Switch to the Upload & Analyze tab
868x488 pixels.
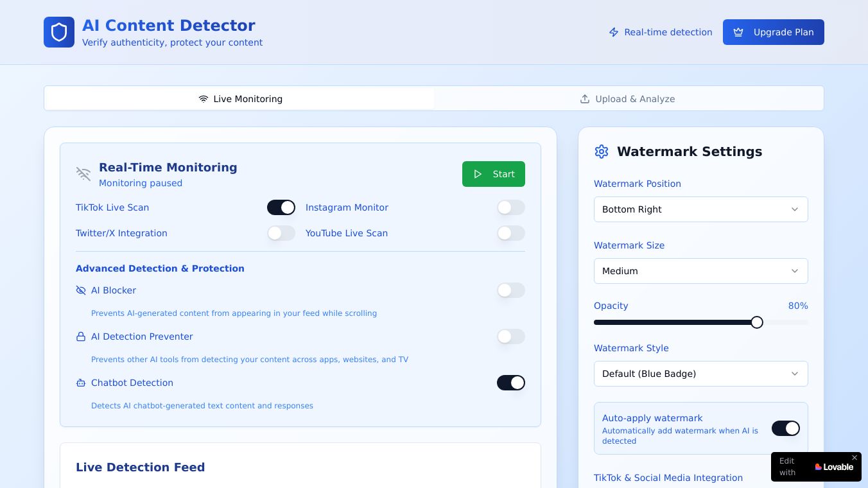tap(628, 99)
